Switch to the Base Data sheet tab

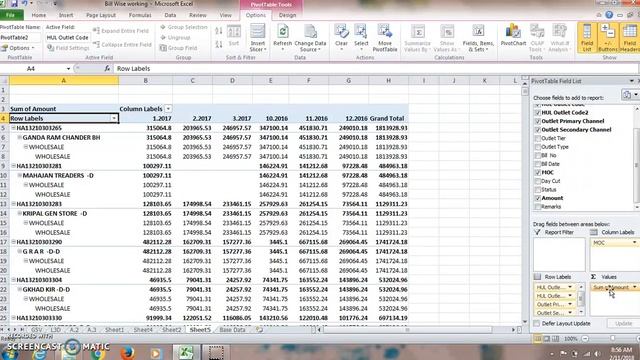[x=233, y=330]
